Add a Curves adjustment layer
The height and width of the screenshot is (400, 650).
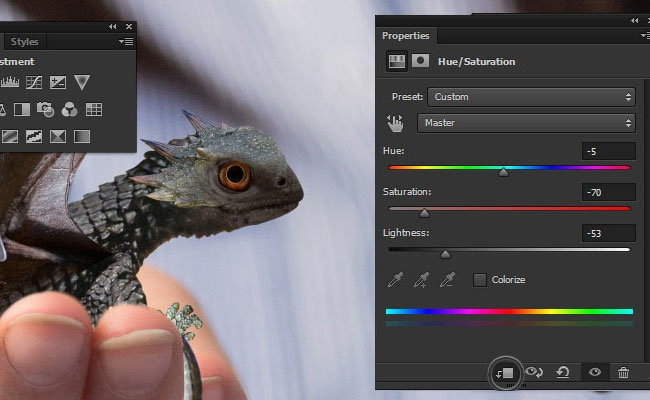(34, 82)
